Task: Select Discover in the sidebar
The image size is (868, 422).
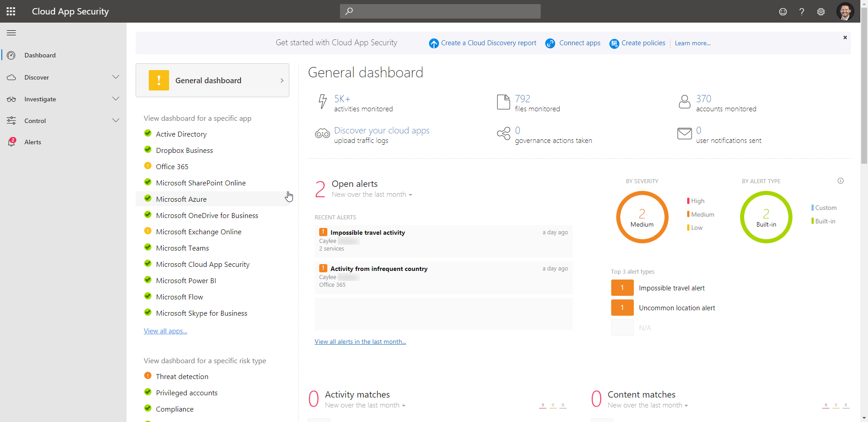Action: (x=63, y=77)
